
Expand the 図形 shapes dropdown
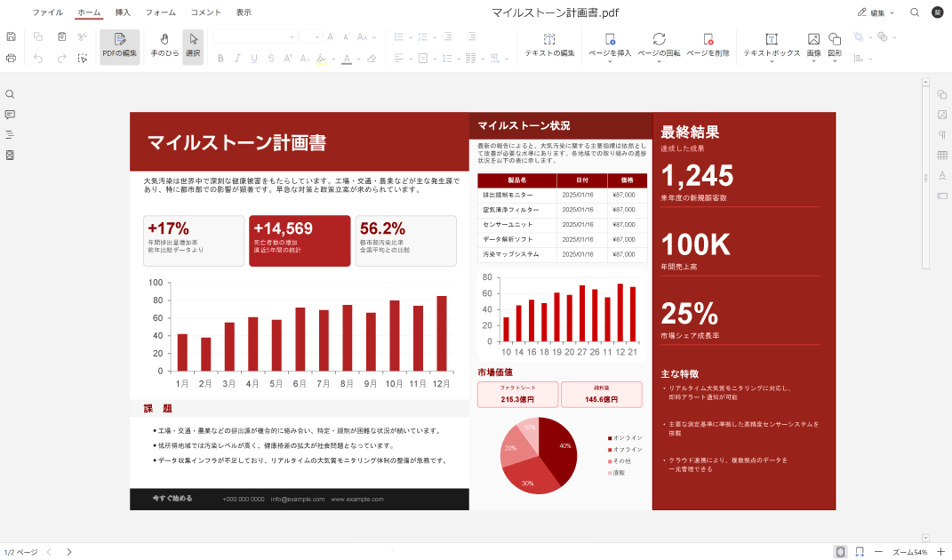point(835,61)
